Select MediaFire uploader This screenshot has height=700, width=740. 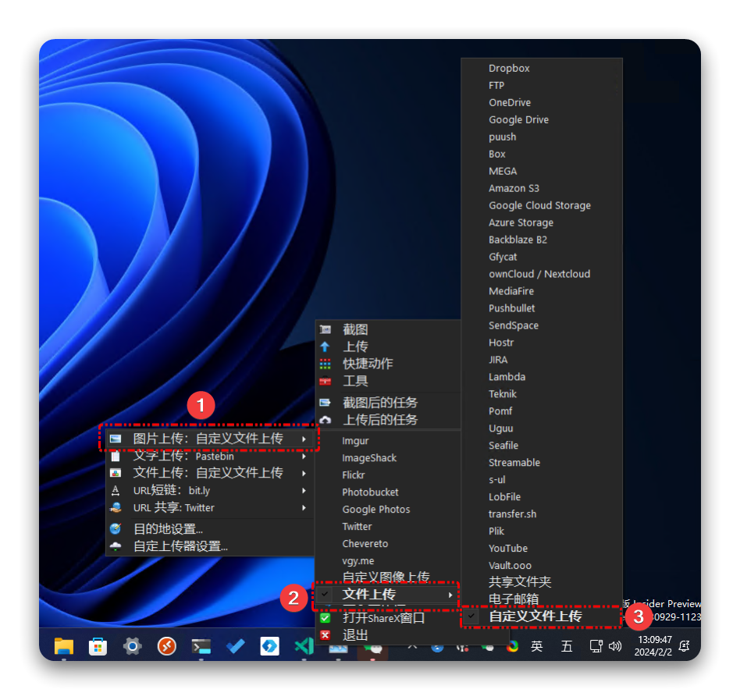point(511,291)
